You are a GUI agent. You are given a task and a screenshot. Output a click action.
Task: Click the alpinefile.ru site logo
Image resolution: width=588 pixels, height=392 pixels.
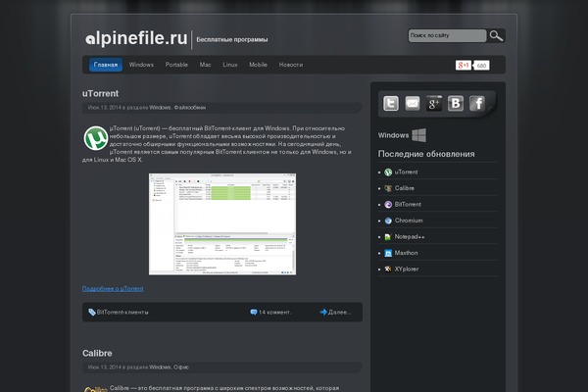[136, 38]
